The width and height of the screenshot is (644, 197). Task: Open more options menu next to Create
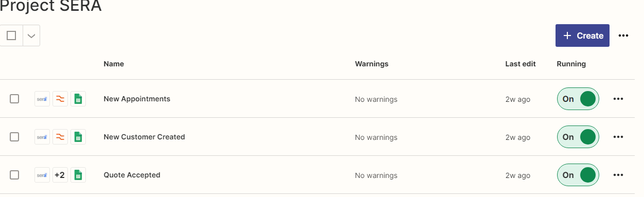[x=623, y=35]
